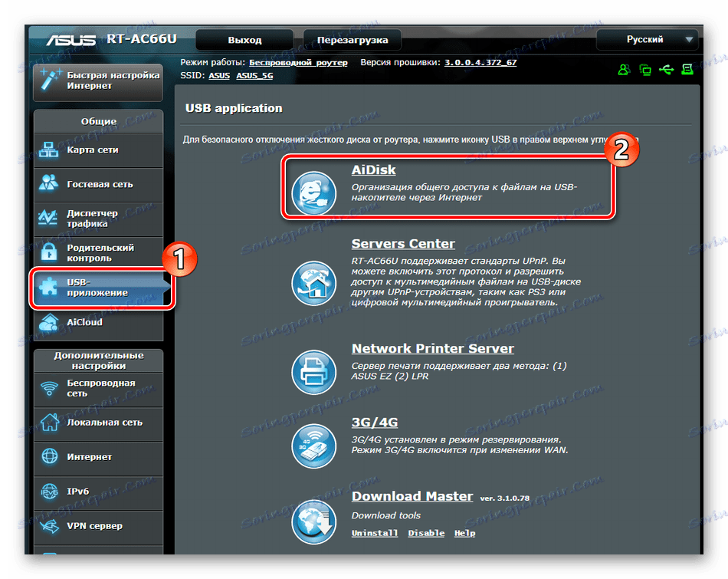Viewport: 728px width, 579px height.
Task: Click the VPN сервер icon
Action: [x=49, y=526]
